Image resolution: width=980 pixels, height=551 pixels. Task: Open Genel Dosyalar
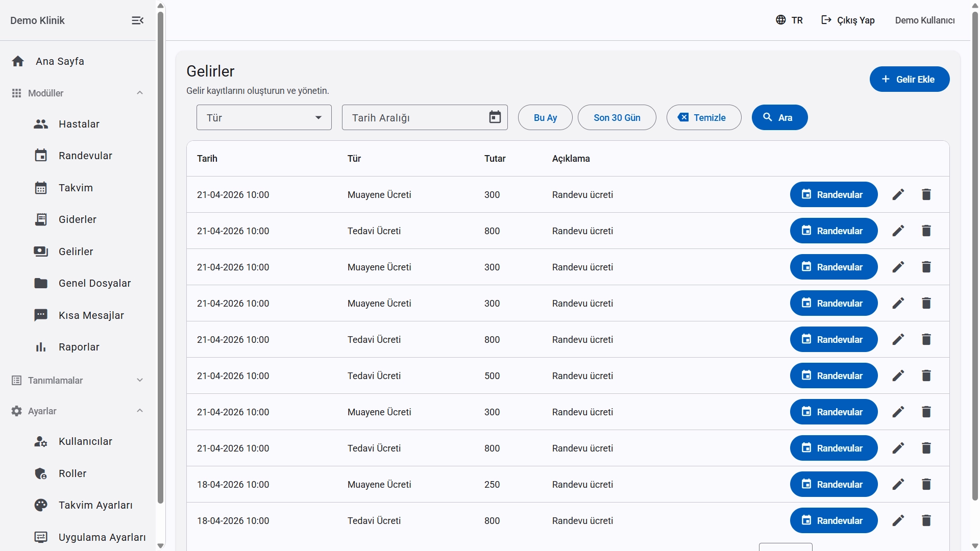94,283
